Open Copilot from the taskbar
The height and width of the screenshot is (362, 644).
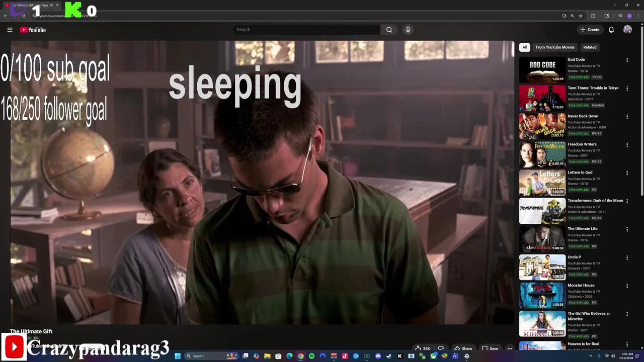pos(256,356)
